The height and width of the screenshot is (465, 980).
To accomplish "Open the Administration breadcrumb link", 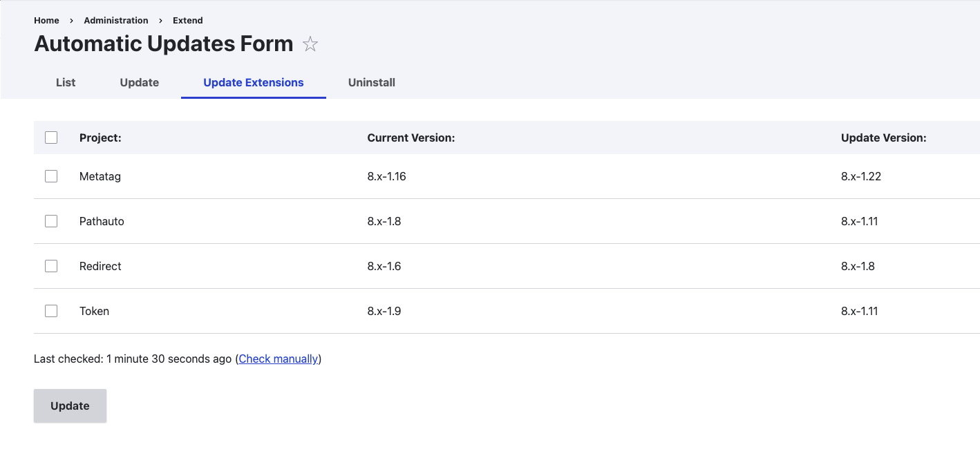I will tap(115, 20).
